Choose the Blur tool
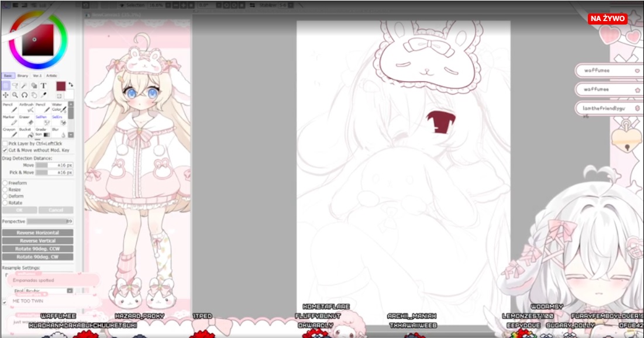644x338 pixels. pos(58,132)
